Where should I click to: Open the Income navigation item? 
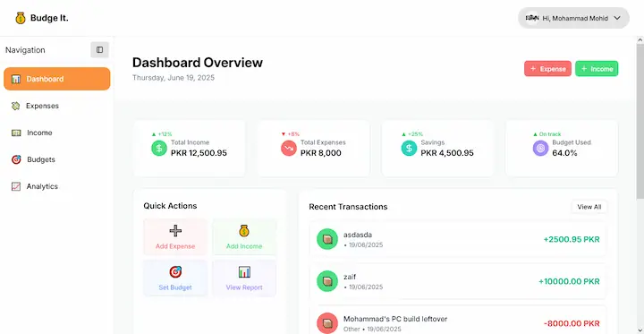point(56,133)
